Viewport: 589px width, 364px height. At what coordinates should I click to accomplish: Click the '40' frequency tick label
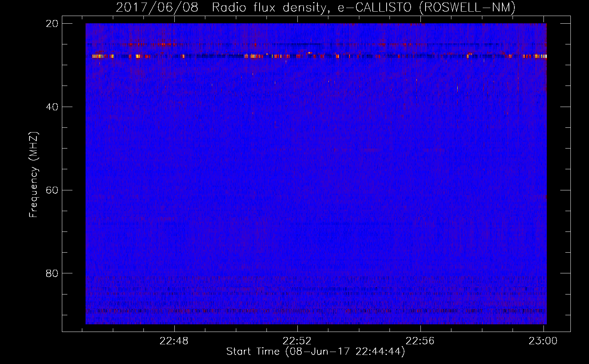click(52, 107)
